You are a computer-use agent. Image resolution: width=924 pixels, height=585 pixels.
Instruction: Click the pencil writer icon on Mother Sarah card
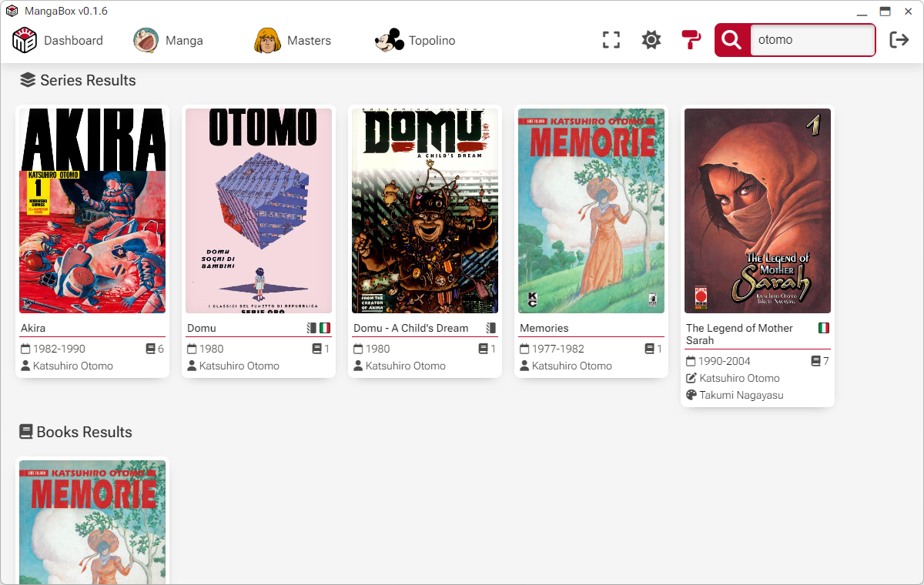[691, 378]
